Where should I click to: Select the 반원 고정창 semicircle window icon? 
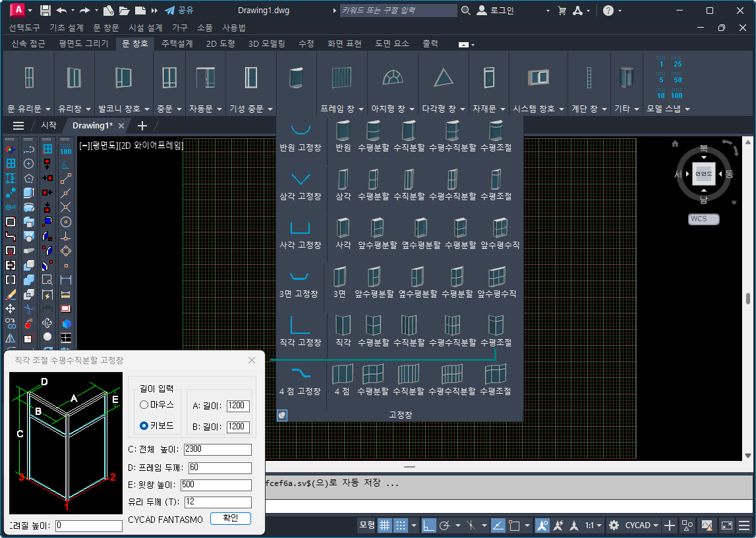tap(301, 131)
